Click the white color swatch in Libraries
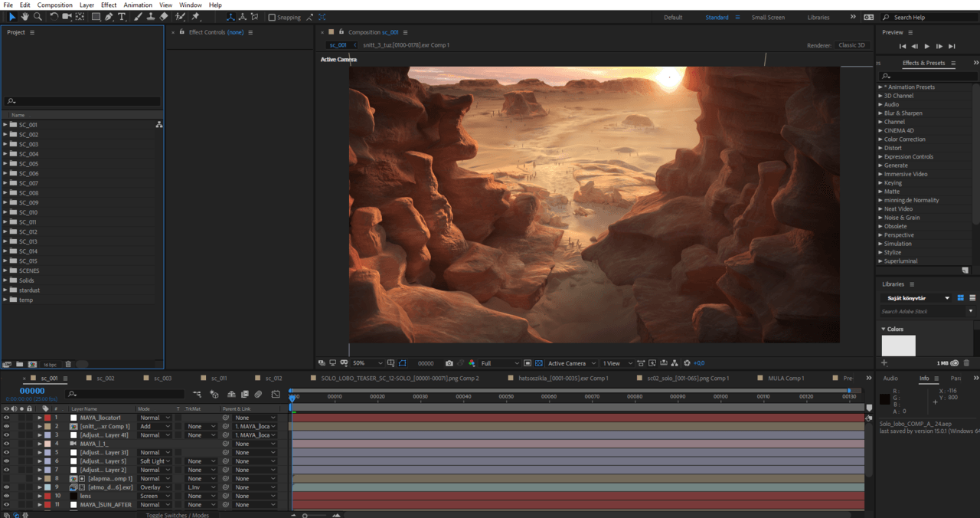The image size is (980, 518). point(898,346)
